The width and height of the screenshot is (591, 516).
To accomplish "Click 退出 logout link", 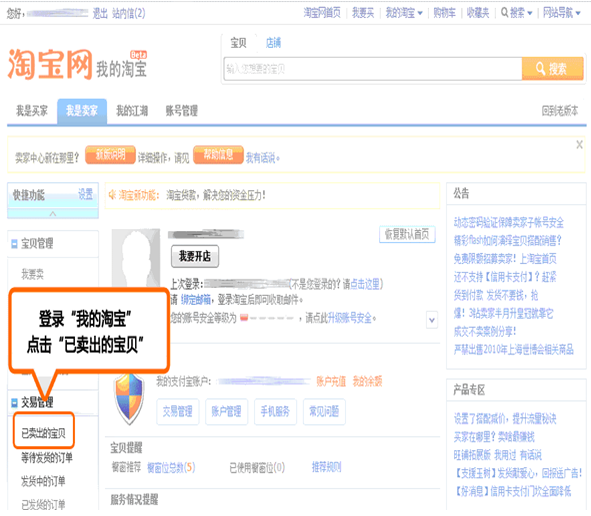I will 100,14.
